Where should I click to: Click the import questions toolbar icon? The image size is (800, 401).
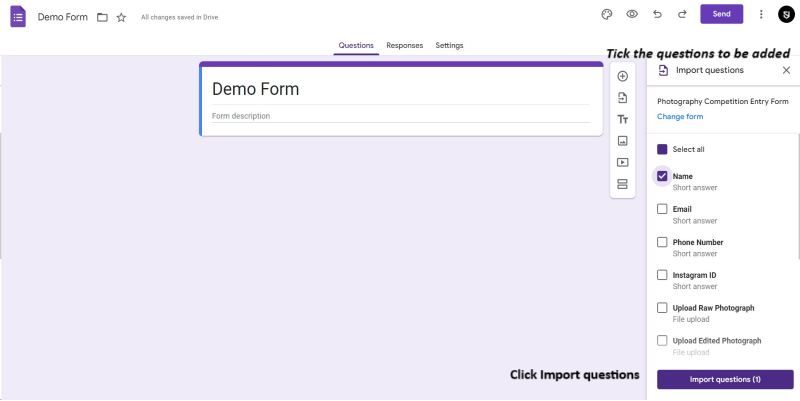[x=622, y=98]
